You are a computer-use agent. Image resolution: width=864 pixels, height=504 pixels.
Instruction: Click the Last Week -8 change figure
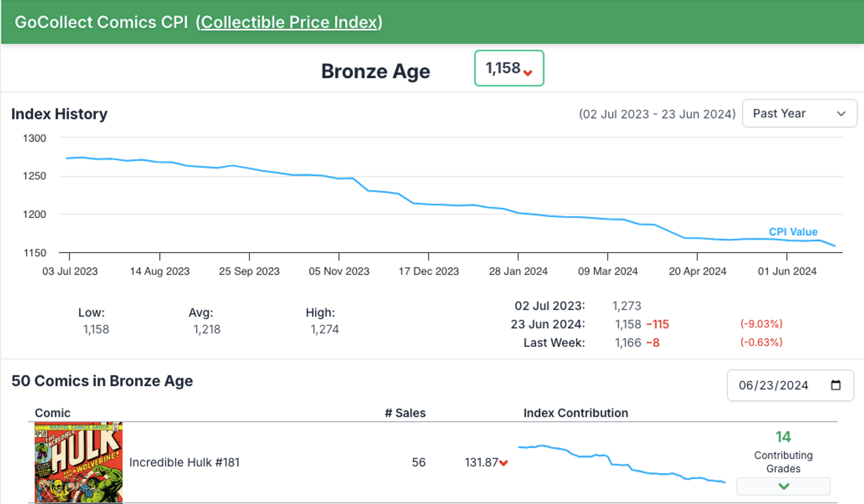653,343
